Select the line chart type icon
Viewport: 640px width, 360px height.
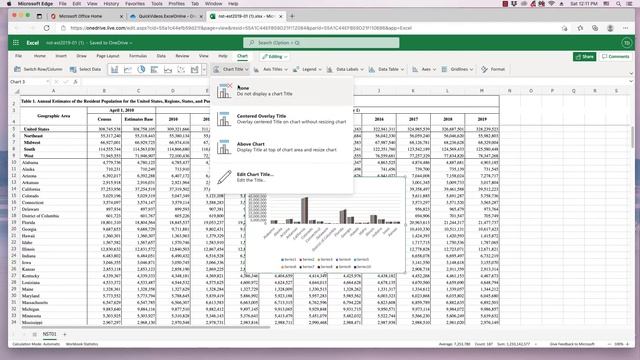(128, 70)
